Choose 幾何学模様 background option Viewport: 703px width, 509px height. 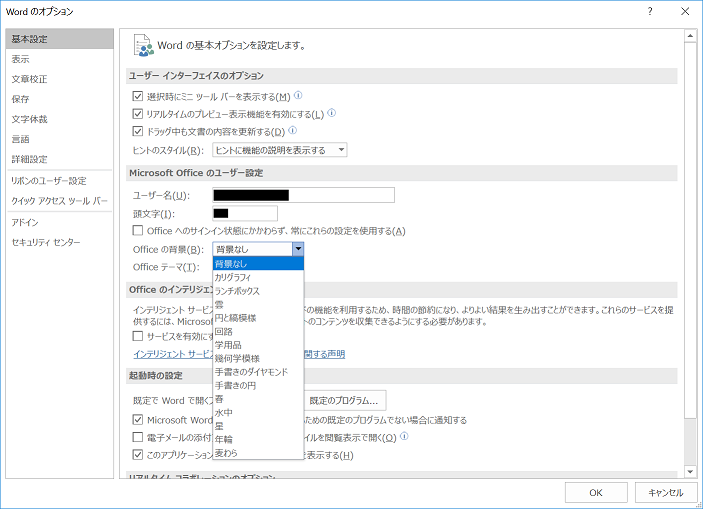[258, 358]
